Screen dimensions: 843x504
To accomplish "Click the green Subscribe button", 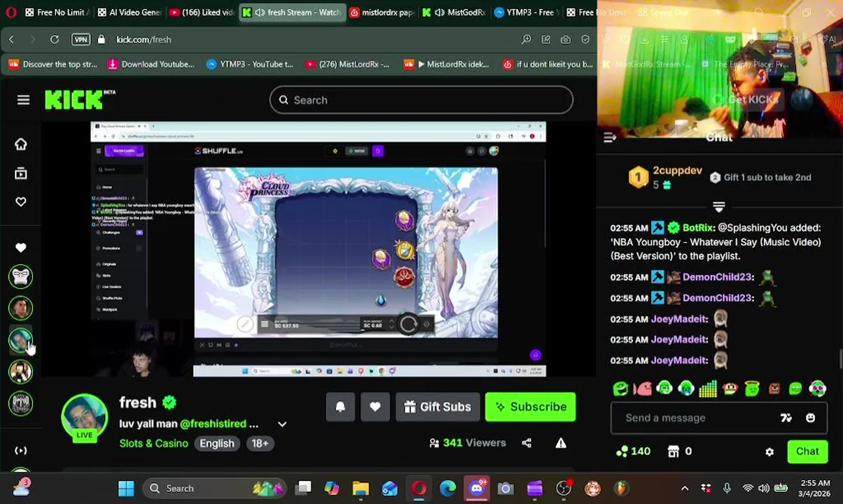I will (x=531, y=407).
